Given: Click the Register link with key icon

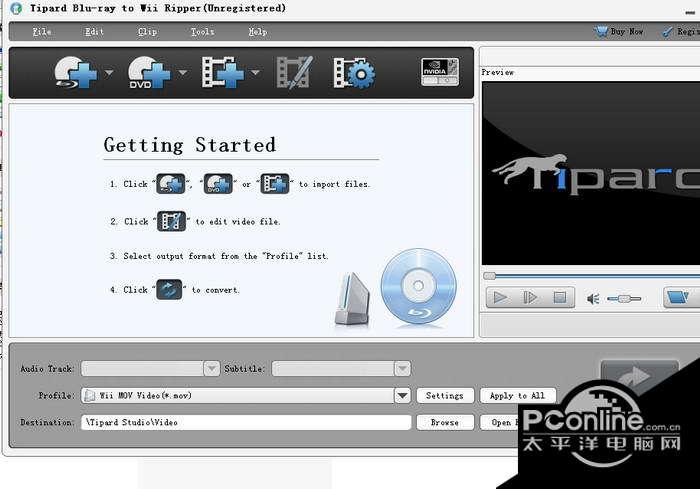Looking at the screenshot, I should pyautogui.click(x=681, y=32).
